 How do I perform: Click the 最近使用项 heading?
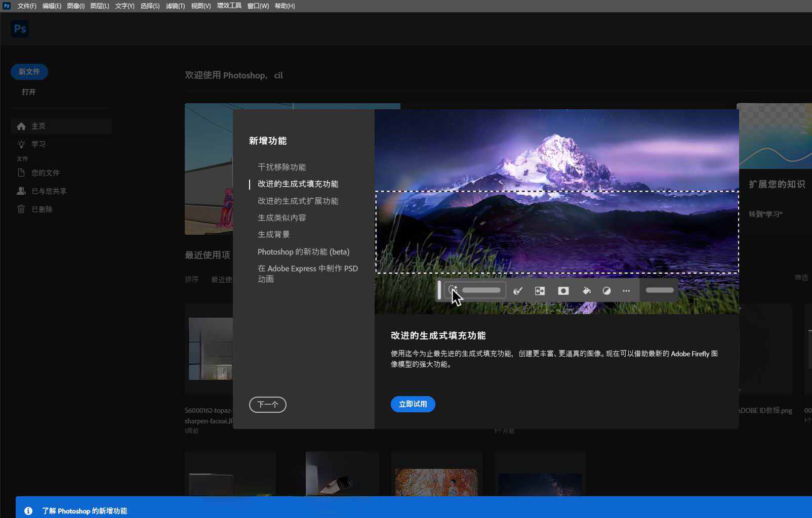[208, 255]
